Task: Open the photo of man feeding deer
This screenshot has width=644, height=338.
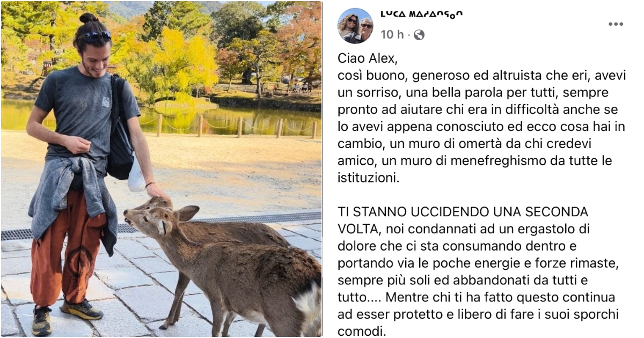Action: [x=161, y=169]
